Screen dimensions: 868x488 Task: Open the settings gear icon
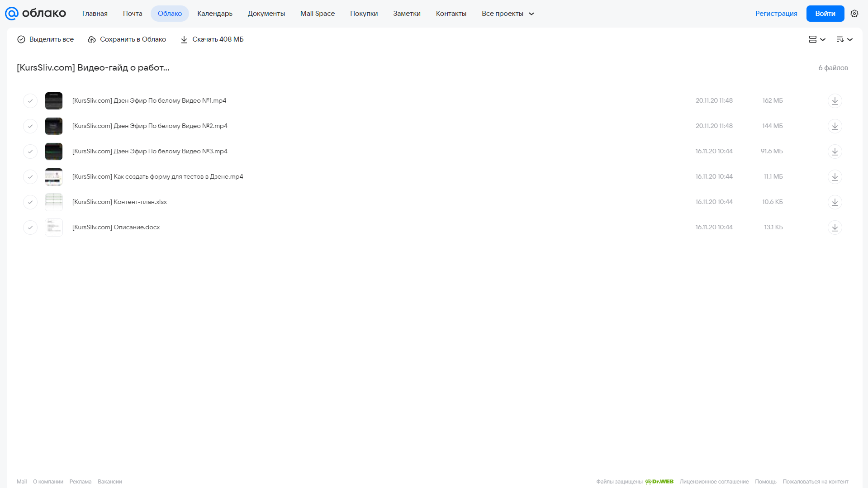click(x=854, y=14)
